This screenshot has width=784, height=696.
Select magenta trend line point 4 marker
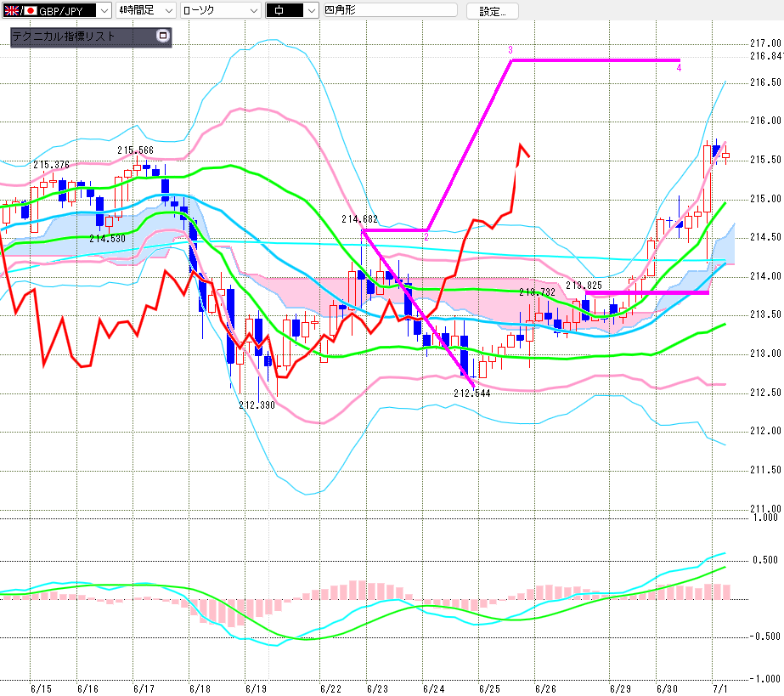(x=679, y=68)
